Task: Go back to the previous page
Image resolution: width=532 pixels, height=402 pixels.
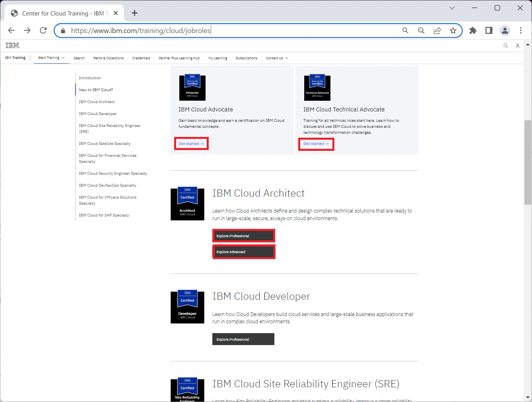Action: 12,30
